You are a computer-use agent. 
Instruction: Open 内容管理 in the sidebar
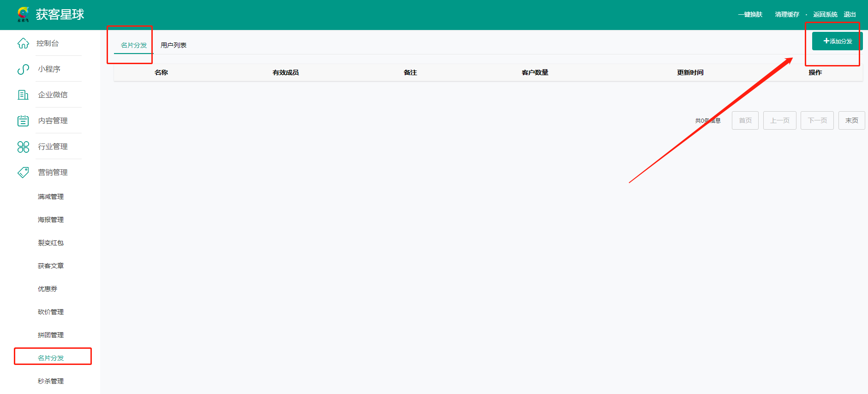pos(53,121)
